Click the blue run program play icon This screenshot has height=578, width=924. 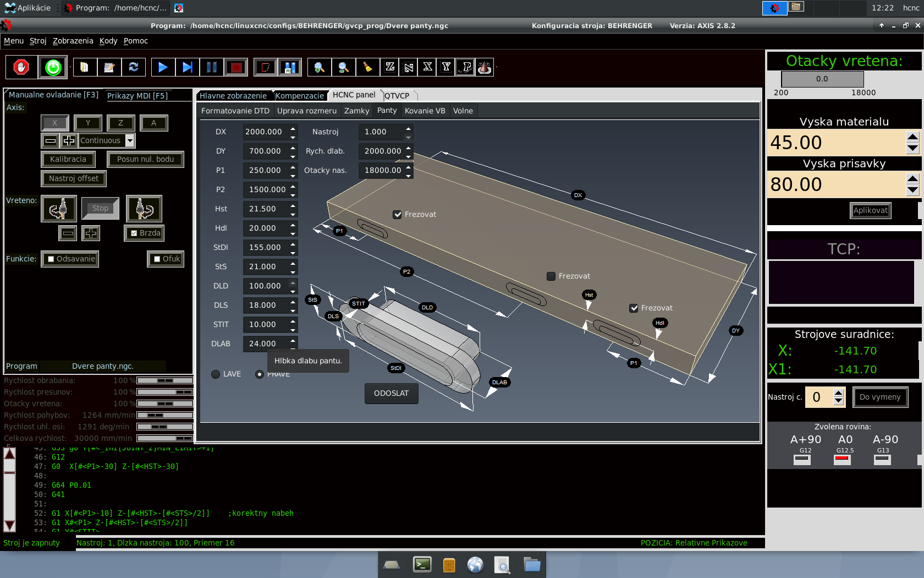(x=163, y=67)
